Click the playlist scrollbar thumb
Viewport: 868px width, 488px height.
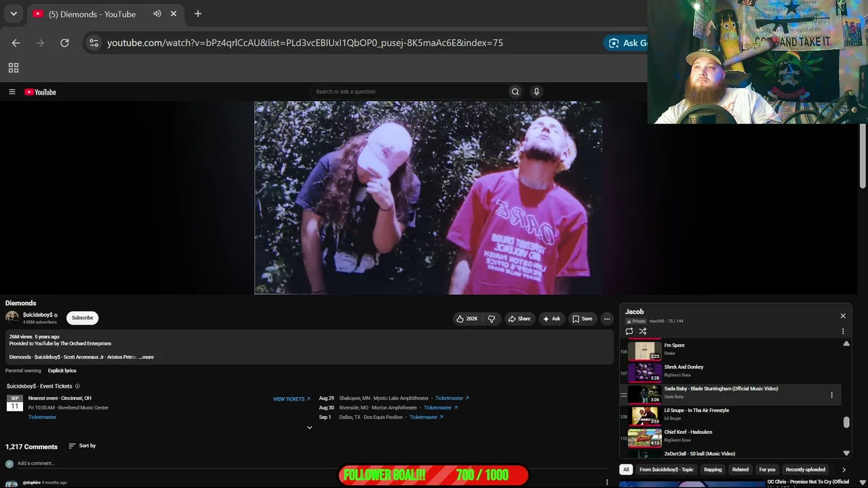[x=846, y=422]
